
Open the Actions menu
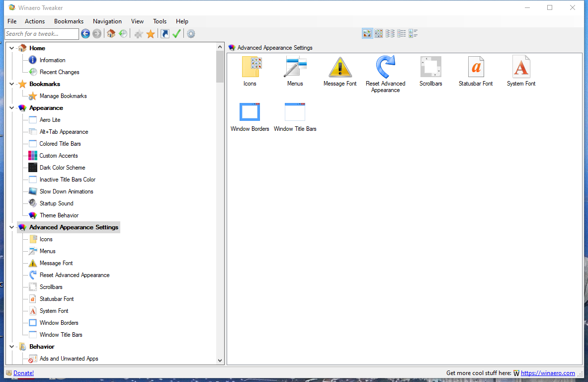[35, 21]
